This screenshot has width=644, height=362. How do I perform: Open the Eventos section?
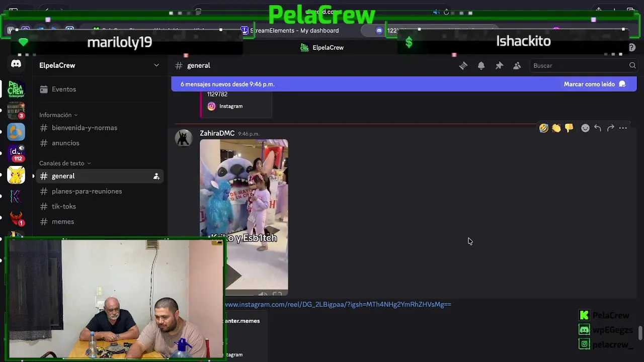tap(99, 89)
